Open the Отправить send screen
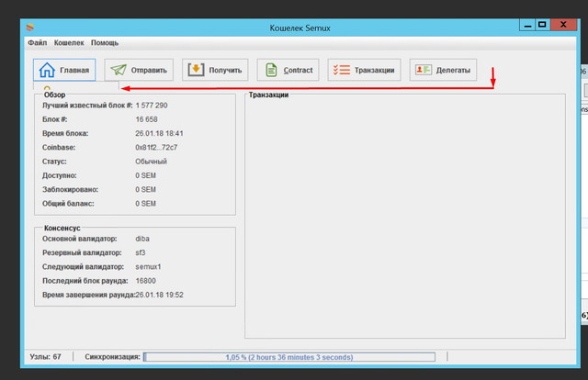The height and width of the screenshot is (380, 588). [139, 70]
